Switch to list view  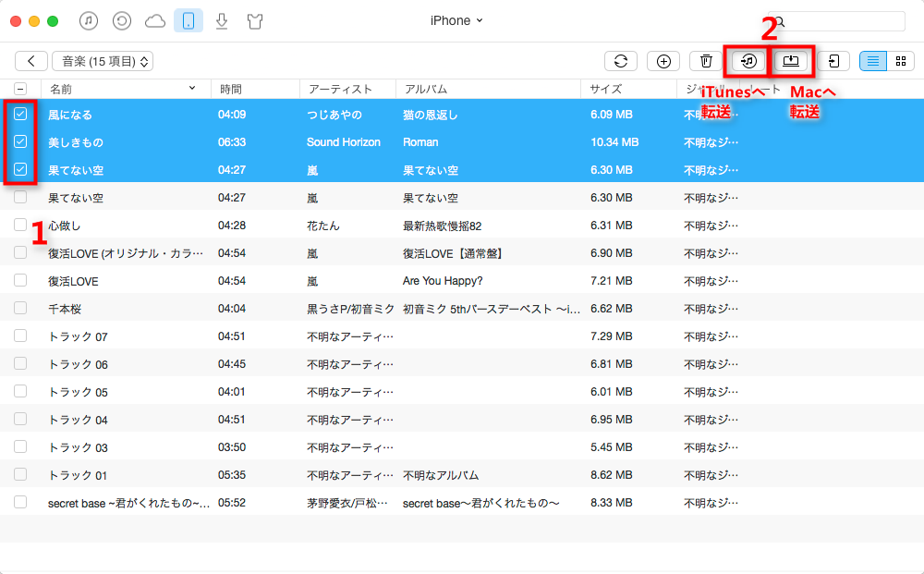[x=873, y=61]
